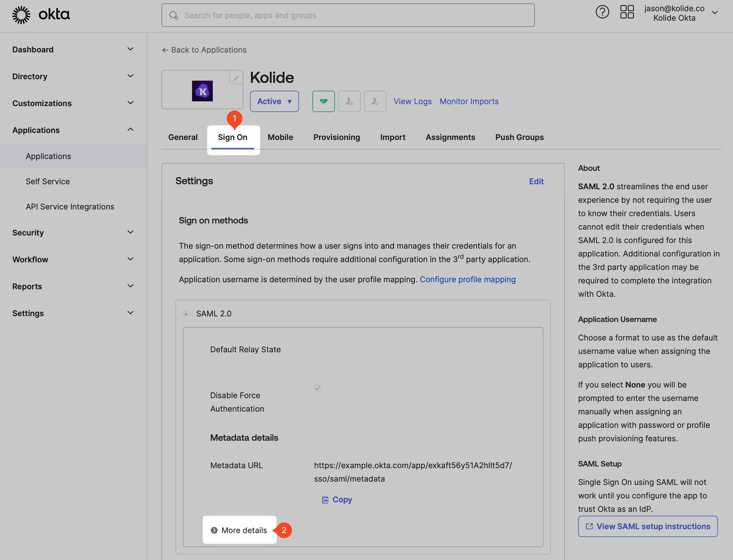
Task: Select the Dashboard sidebar label
Action: (x=33, y=50)
